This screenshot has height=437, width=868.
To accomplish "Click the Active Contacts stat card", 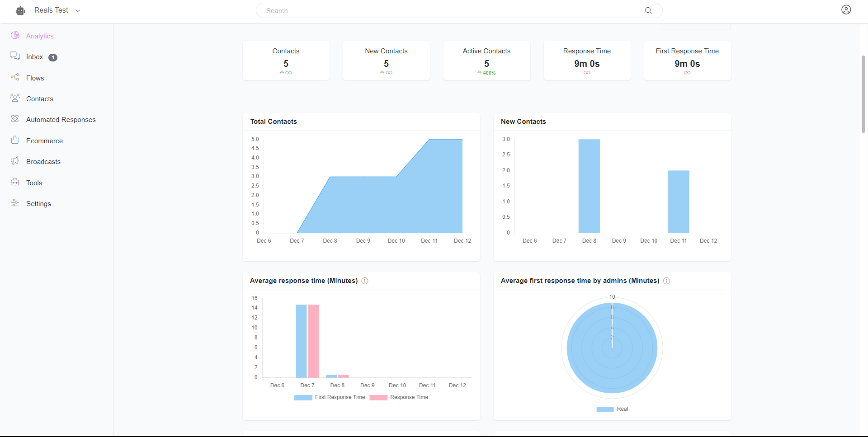I will pos(487,61).
